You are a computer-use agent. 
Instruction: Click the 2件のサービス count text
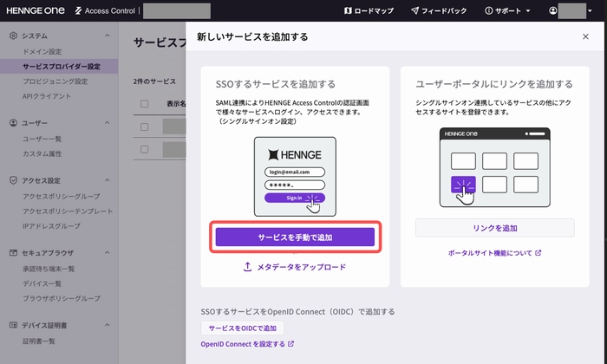(x=154, y=81)
